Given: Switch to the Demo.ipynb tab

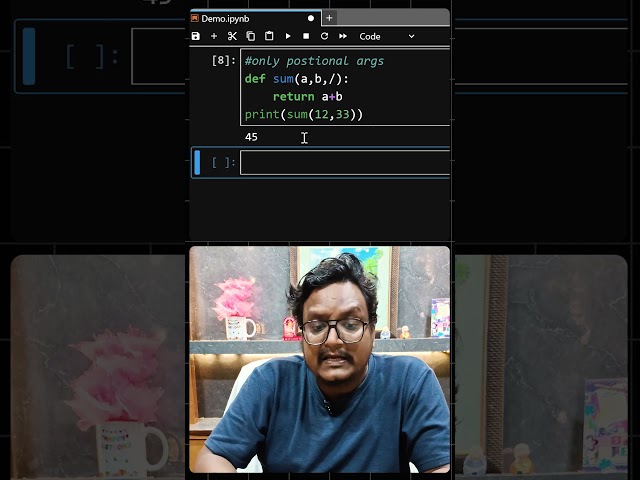Looking at the screenshot, I should 255,19.
